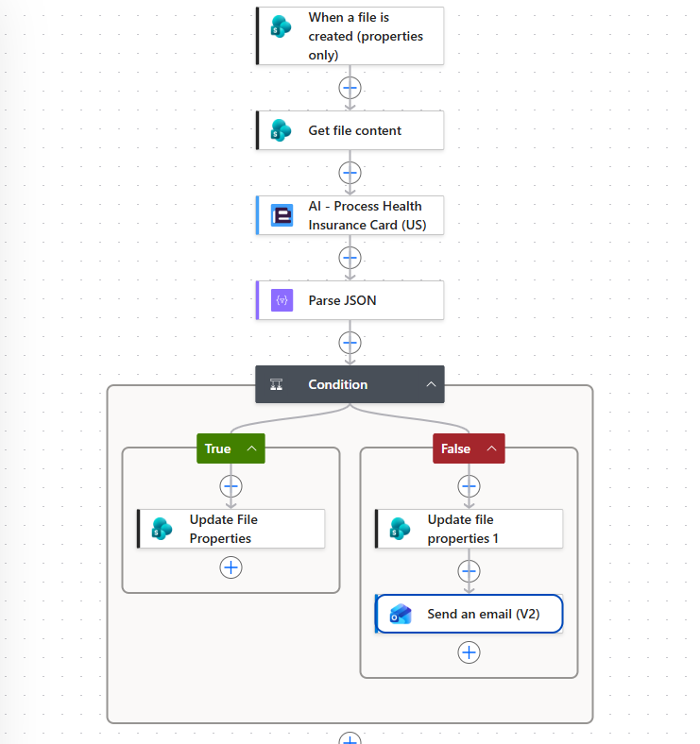Viewport: 700px width, 744px height.
Task: Click the green True branch label
Action: tap(217, 448)
